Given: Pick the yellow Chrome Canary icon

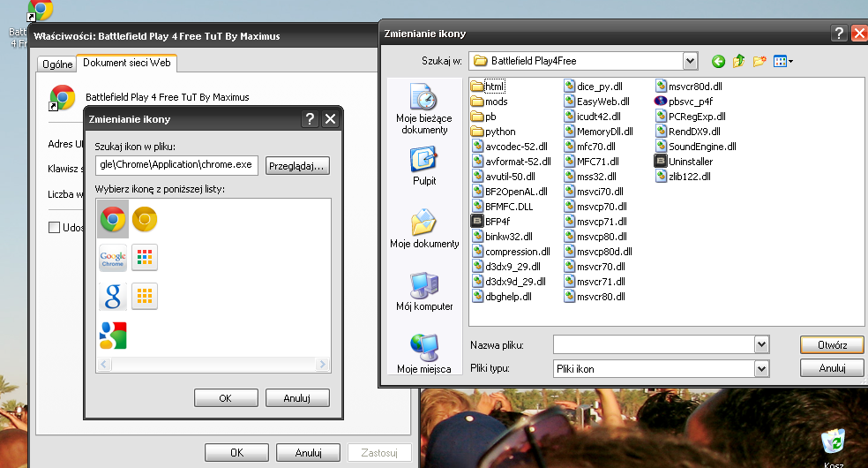Looking at the screenshot, I should tap(145, 219).
